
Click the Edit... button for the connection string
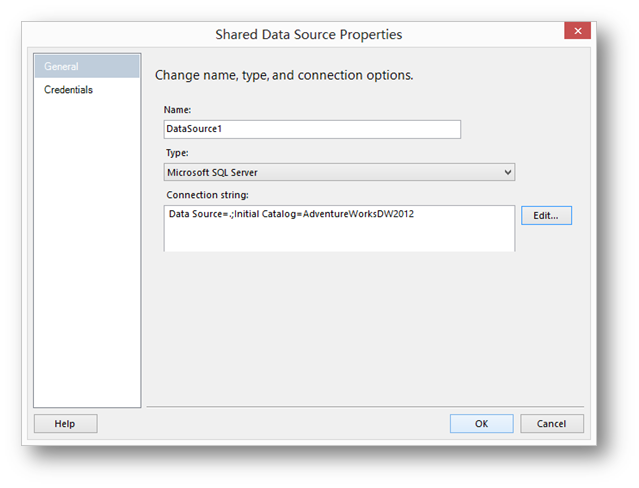[x=546, y=215]
